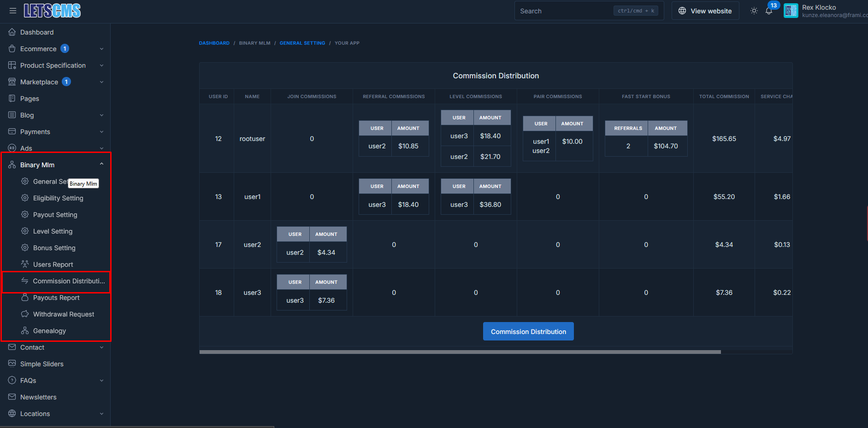Select the Payout Setting gear icon
Screen dimensions: 868x428
pos(25,214)
